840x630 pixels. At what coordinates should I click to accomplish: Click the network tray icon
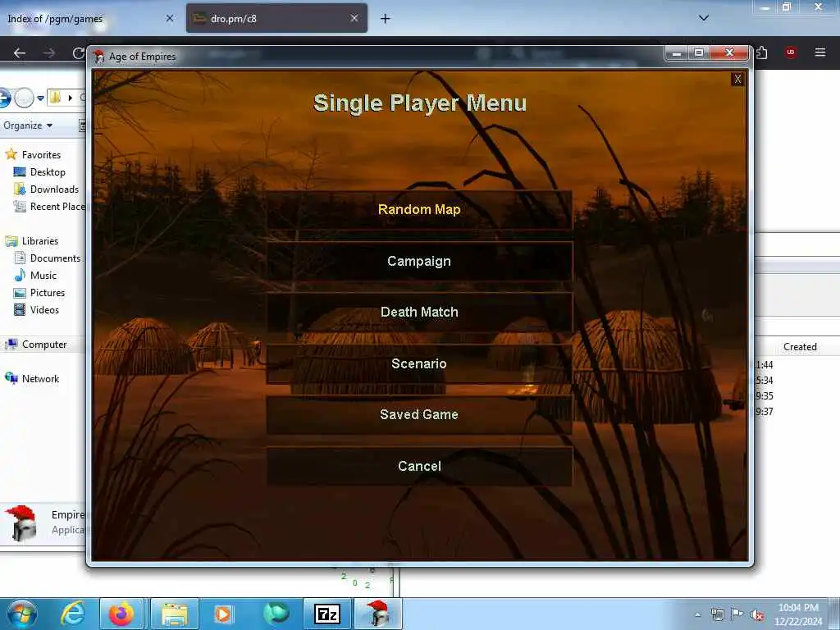(x=717, y=614)
